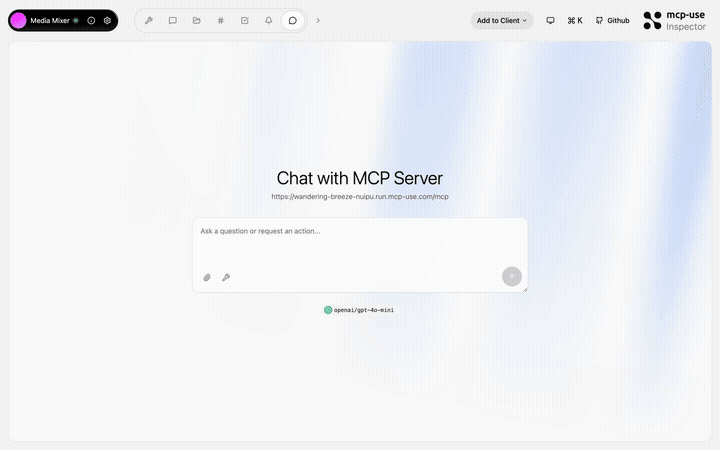Open the Github link
720x450 pixels.
(x=612, y=20)
